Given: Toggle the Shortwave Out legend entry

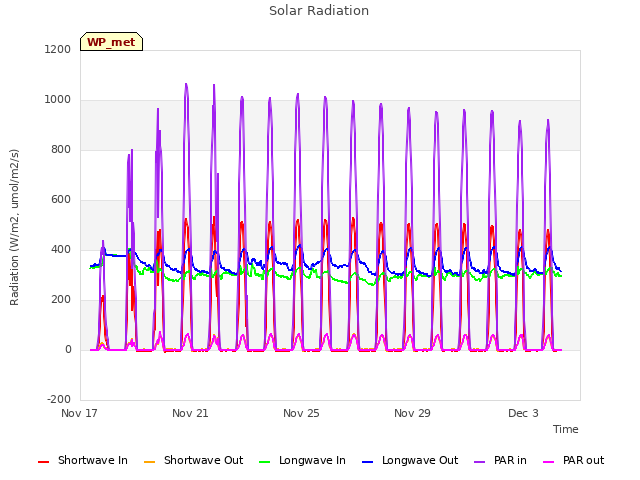Looking at the screenshot, I should coord(193,460).
